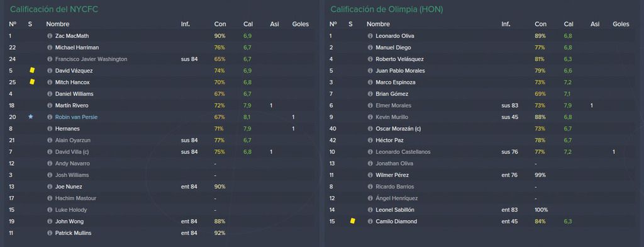The height and width of the screenshot is (247, 644).
Task: Click Calificación del NYCFC title
Action: (54, 9)
